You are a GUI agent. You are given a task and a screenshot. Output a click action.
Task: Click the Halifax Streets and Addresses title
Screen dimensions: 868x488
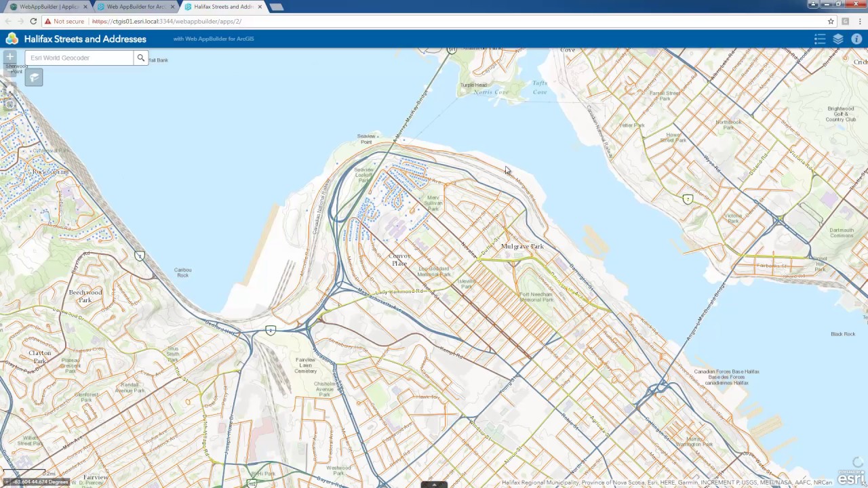85,39
